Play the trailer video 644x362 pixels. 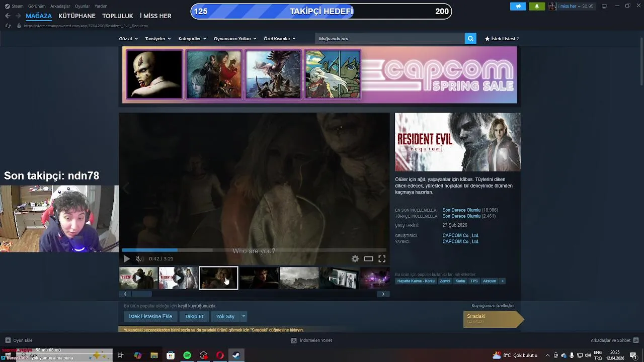point(126,259)
